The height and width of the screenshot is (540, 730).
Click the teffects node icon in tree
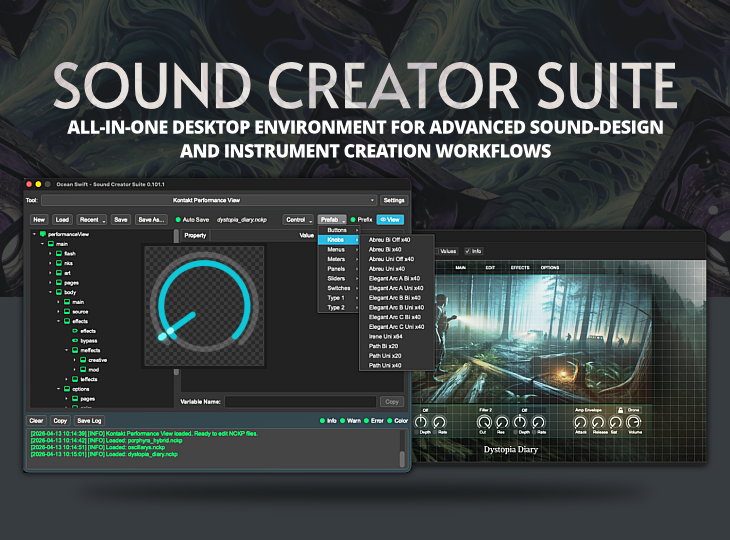[75, 379]
